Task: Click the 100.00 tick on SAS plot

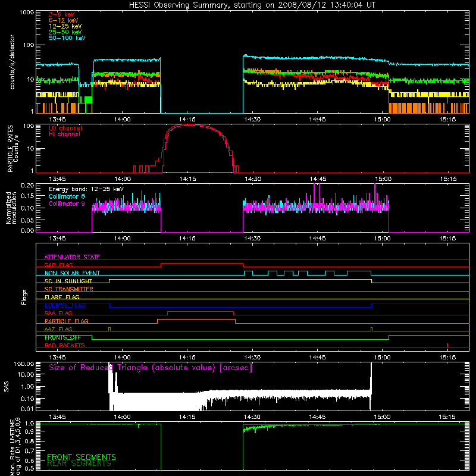Action: 24,364
